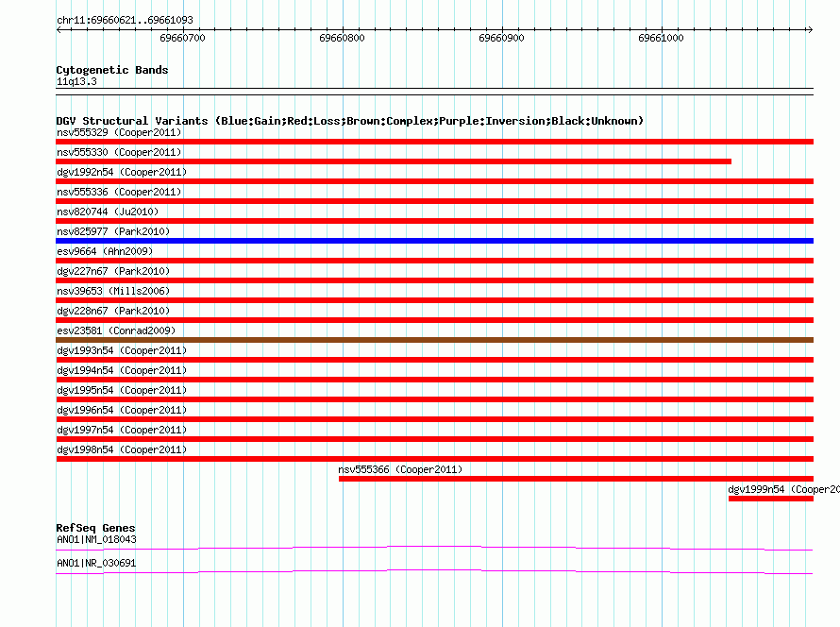Viewport: 840px width, 627px height.
Task: Click the red bar under dgv1992n54
Action: tap(434, 181)
